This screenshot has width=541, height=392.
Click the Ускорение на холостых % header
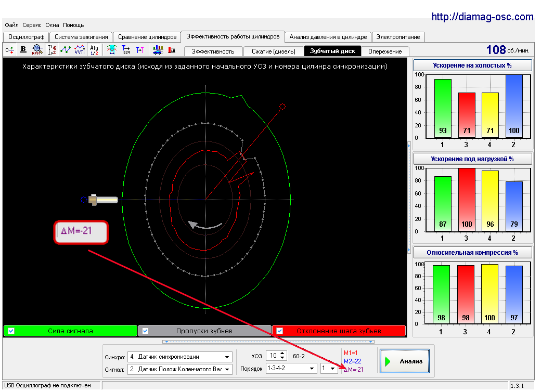coord(472,65)
